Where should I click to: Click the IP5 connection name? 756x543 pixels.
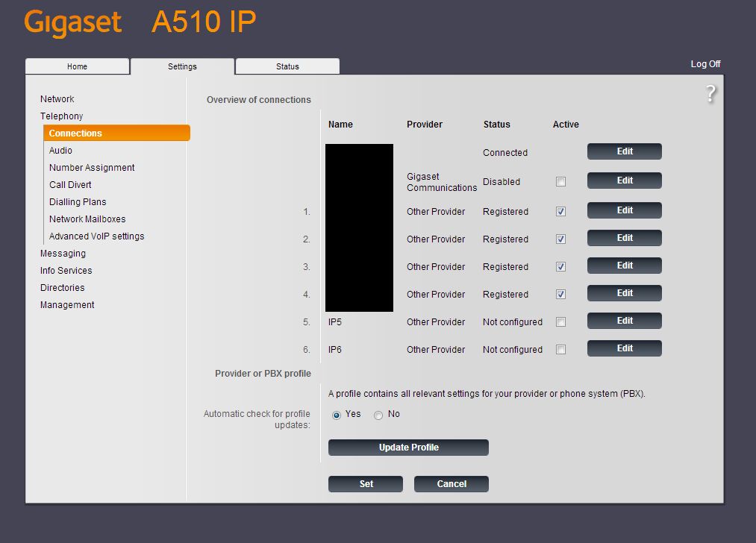[334, 322]
